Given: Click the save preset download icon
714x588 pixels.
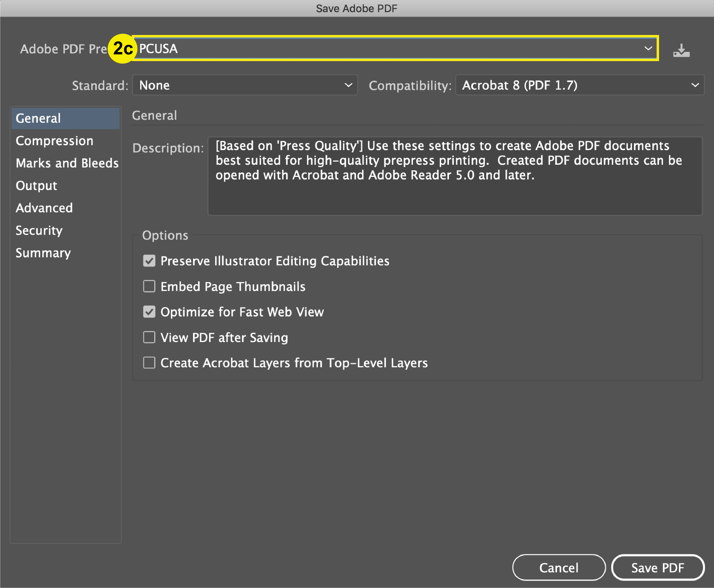Looking at the screenshot, I should tap(681, 50).
